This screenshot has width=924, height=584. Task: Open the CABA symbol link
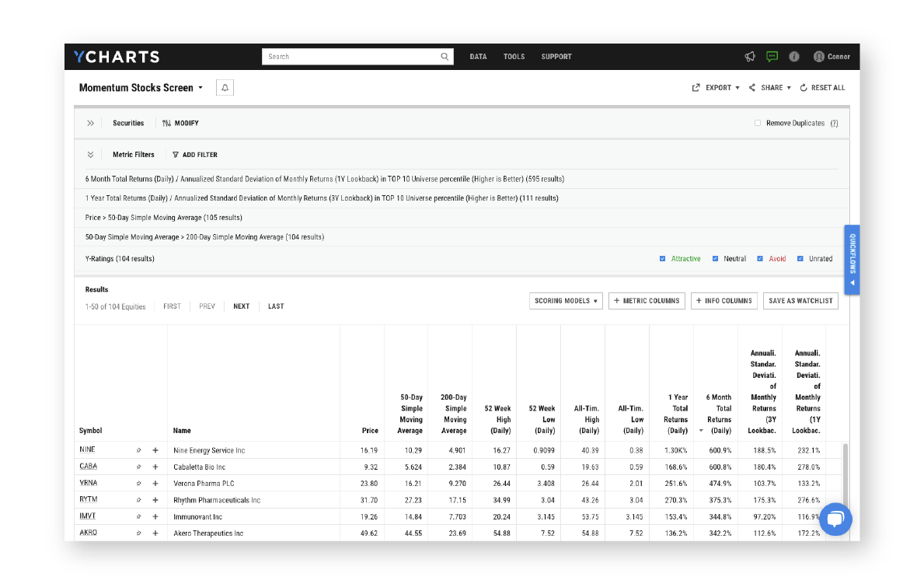tap(89, 466)
